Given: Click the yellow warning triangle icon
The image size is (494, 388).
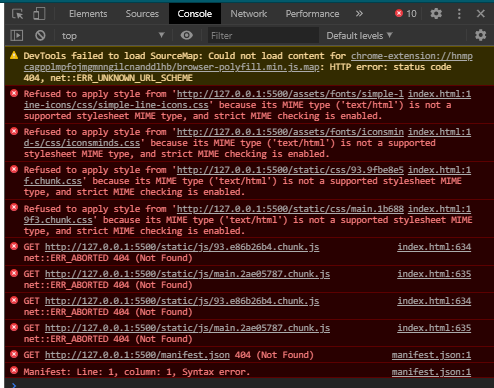Looking at the screenshot, I should 14,55.
